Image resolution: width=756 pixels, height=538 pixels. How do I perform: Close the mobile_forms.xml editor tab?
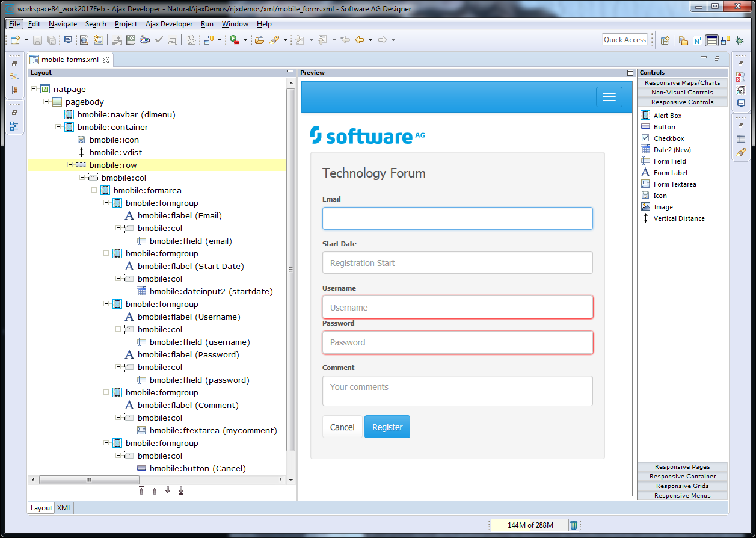(106, 60)
